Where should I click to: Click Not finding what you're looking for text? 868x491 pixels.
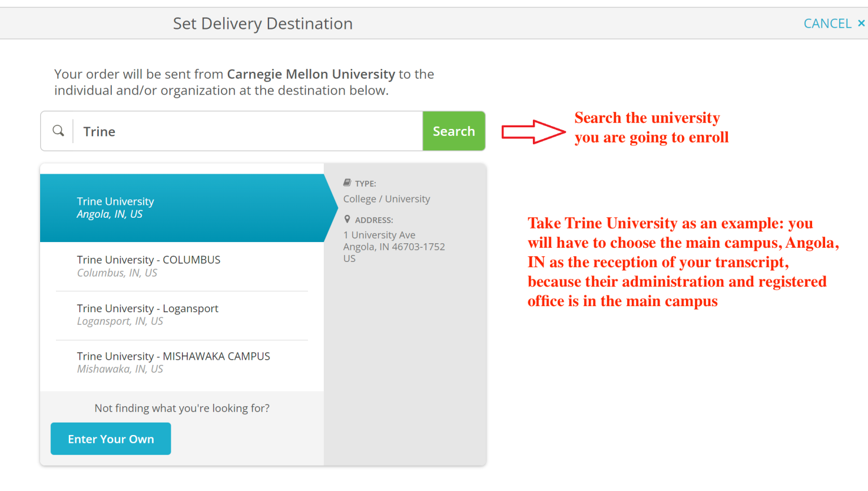pyautogui.click(x=181, y=408)
